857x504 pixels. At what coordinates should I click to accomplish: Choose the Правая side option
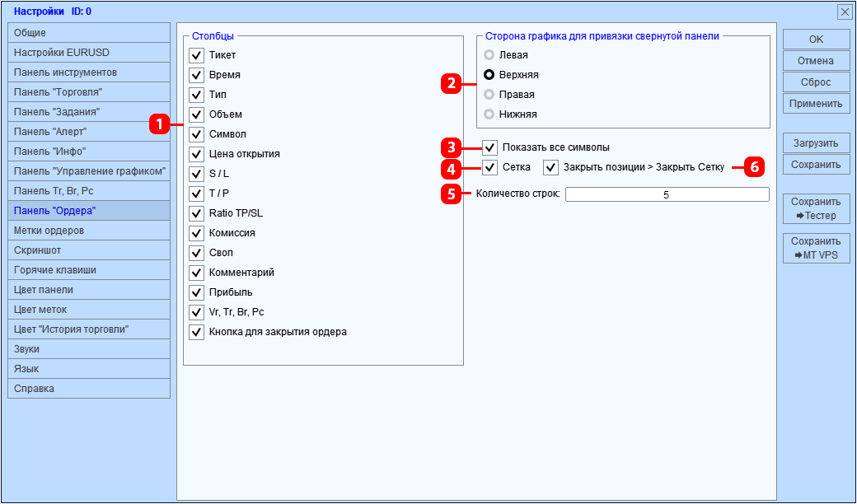tap(489, 95)
